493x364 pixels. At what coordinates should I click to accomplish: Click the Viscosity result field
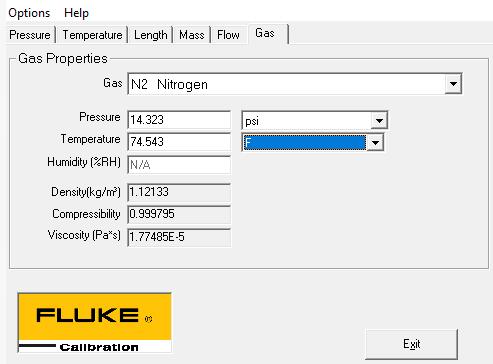coord(179,237)
